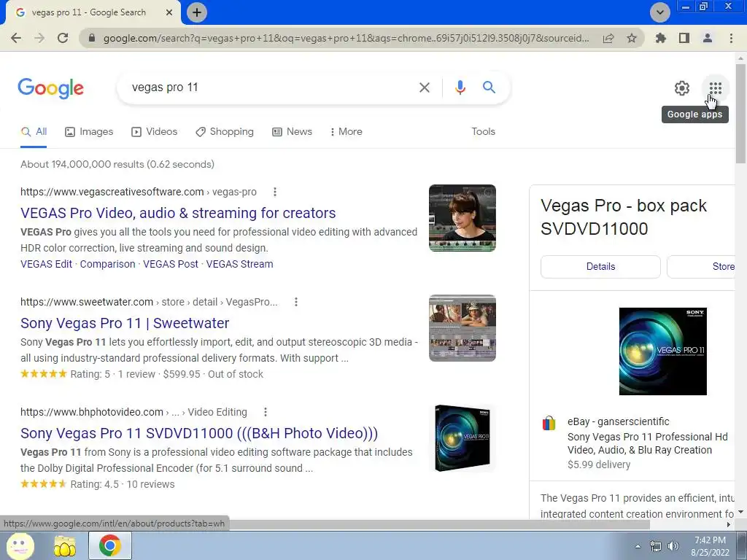747x560 pixels.
Task: Open the Tools filter options
Action: coord(483,132)
